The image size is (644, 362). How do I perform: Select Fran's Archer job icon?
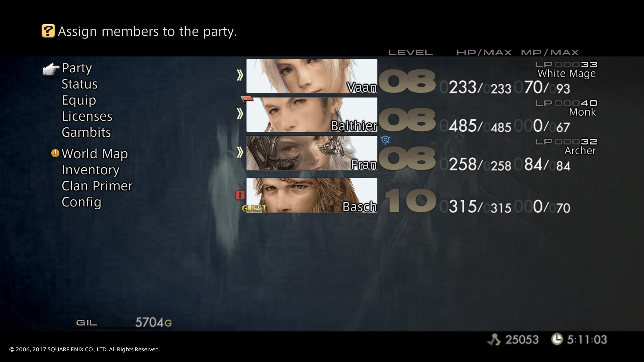[385, 140]
